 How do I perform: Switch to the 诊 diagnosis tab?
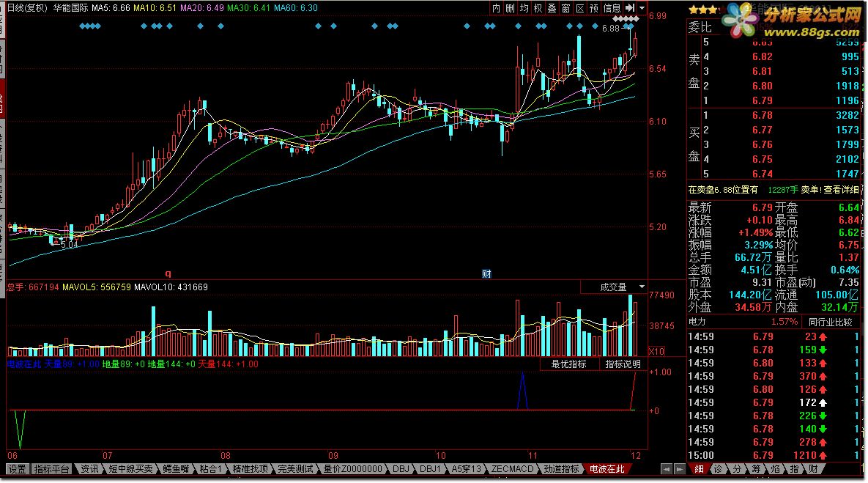pyautogui.click(x=718, y=469)
